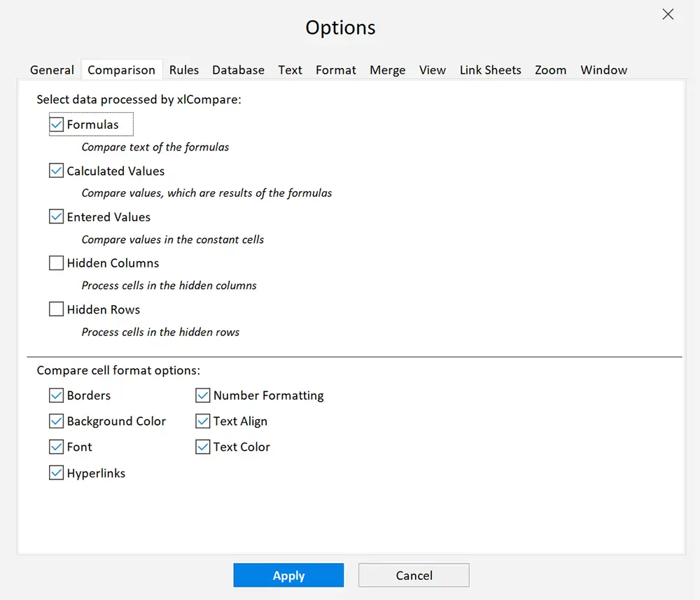Switch to the General tab
The width and height of the screenshot is (700, 600).
click(x=52, y=69)
